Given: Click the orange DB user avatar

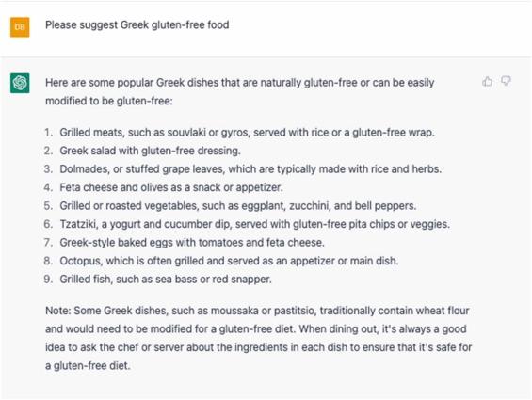Looking at the screenshot, I should 20,26.
